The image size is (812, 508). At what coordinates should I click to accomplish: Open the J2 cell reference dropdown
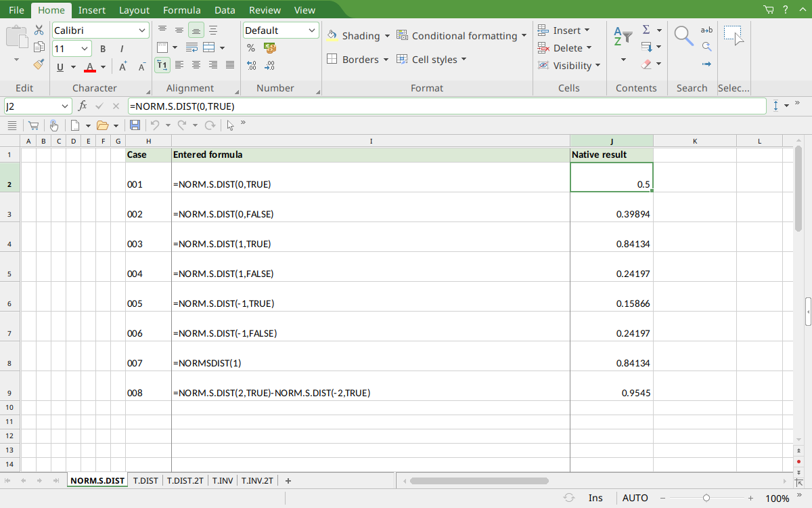(x=66, y=106)
